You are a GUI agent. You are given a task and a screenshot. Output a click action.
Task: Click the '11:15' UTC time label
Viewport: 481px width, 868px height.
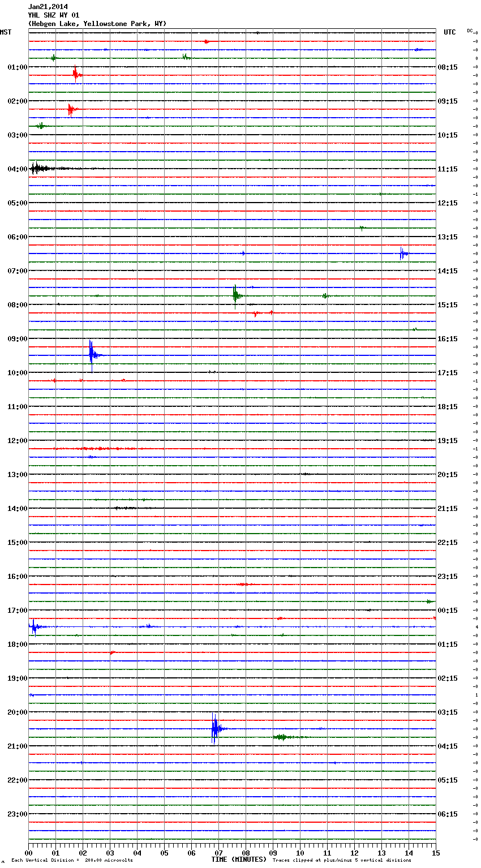pyautogui.click(x=448, y=169)
